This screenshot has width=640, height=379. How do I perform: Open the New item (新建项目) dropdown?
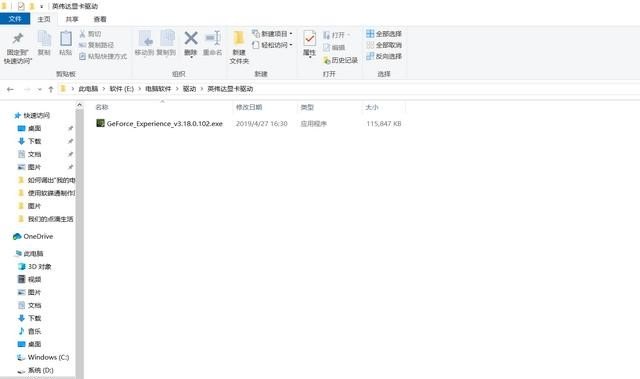coord(272,33)
